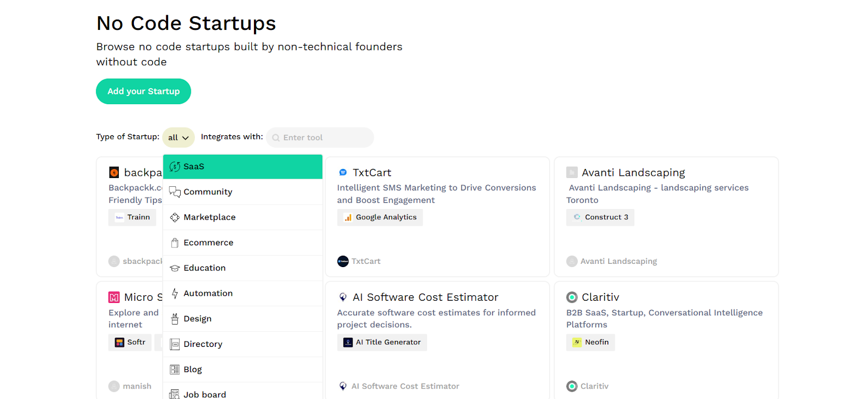Pick the Design option in dropdown
Screen dimensions: 868x399
[242, 319]
